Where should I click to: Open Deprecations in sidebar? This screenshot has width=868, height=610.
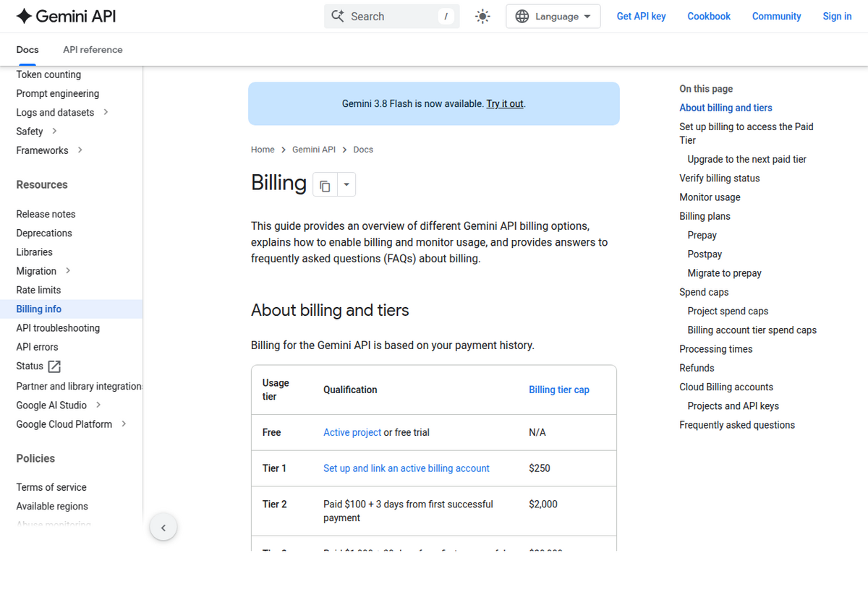[x=44, y=233]
